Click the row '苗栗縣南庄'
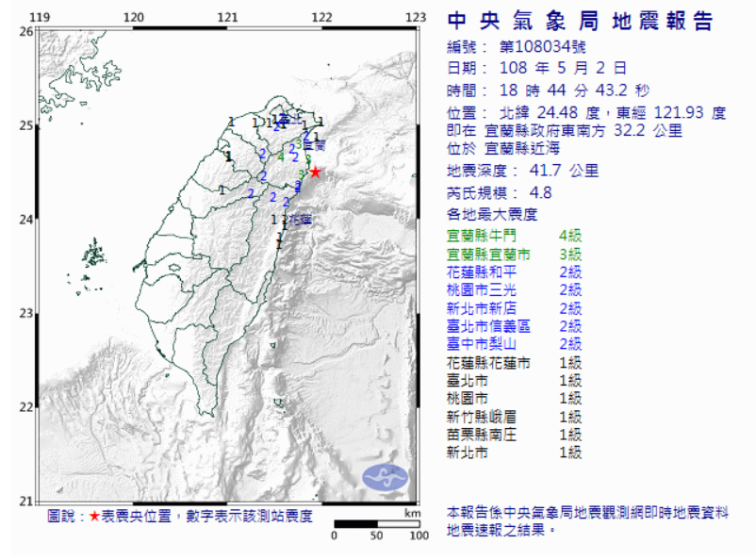The width and height of the screenshot is (756, 560). click(x=515, y=435)
